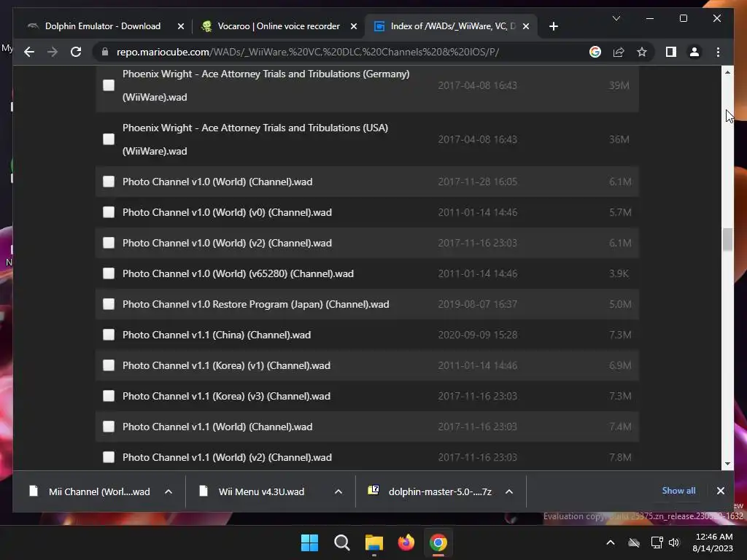This screenshot has width=747, height=560.
Task: Reload the current page
Action: (x=76, y=52)
